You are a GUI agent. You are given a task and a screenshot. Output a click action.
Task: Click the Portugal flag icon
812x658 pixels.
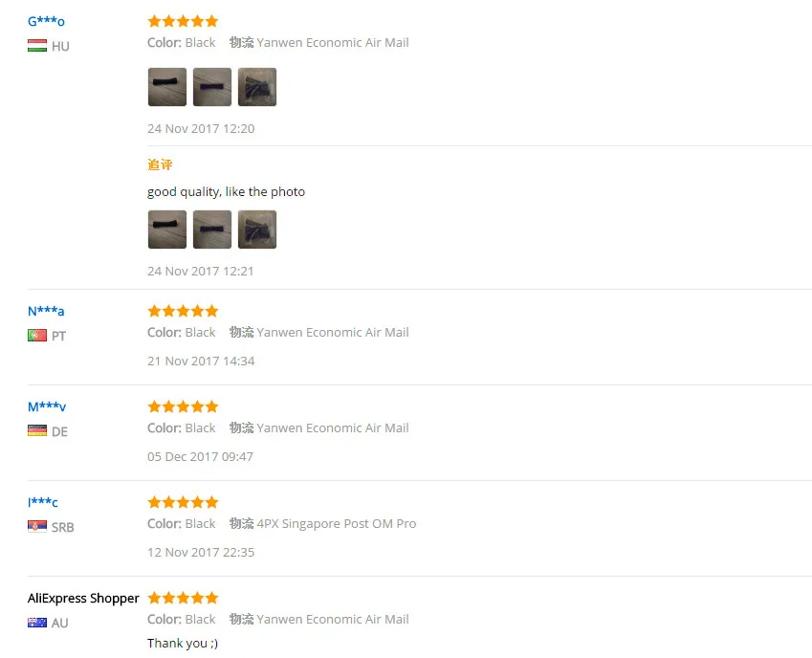point(37,336)
